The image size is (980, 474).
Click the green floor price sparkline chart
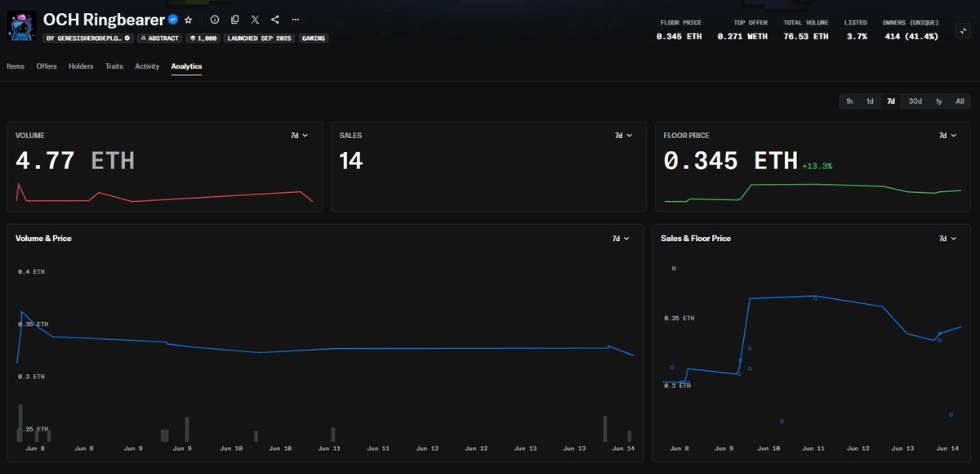tap(813, 192)
